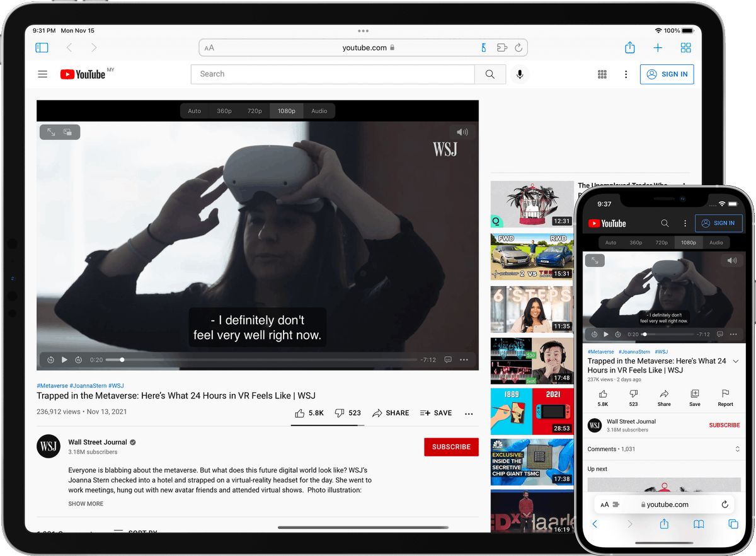756x556 pixels.
Task: Play the video on the iPhone player
Action: point(606,334)
